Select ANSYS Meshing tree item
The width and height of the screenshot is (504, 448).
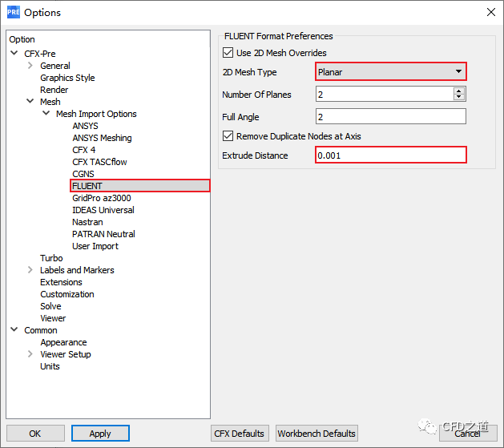pos(102,138)
